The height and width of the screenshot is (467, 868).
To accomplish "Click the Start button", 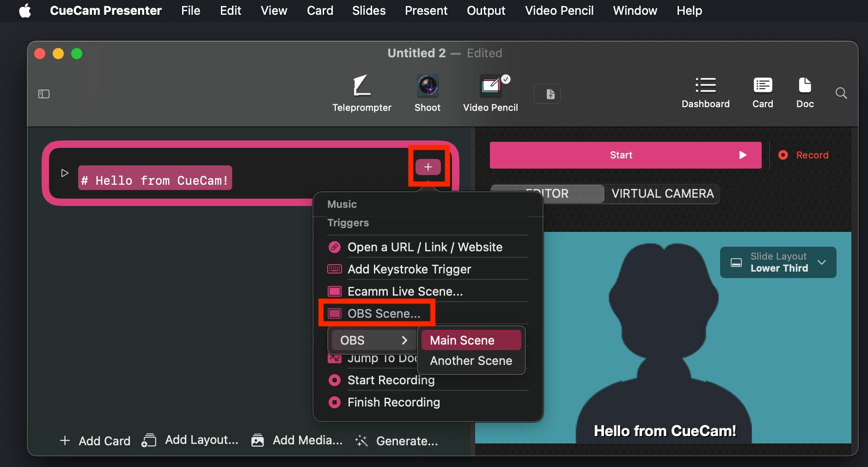I will point(625,155).
